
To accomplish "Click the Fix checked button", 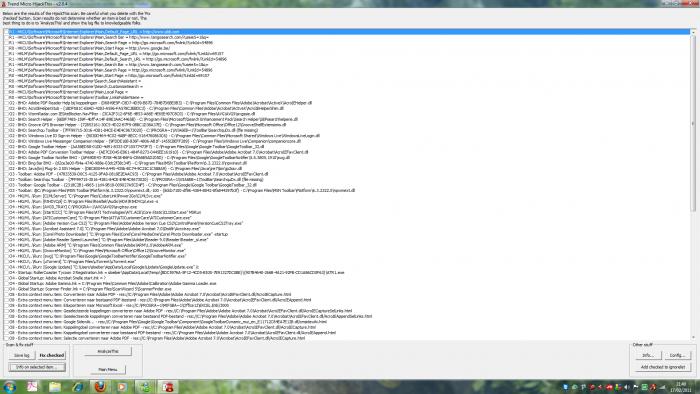I will tap(52, 355).
